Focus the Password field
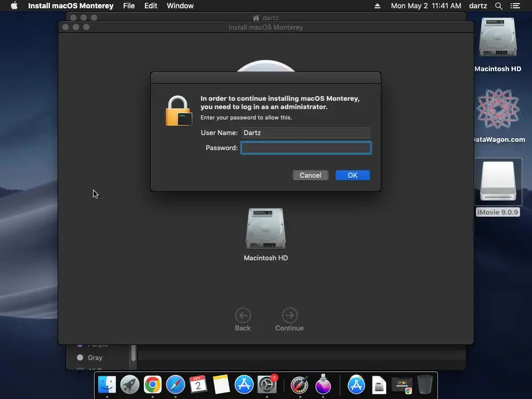 click(x=305, y=148)
